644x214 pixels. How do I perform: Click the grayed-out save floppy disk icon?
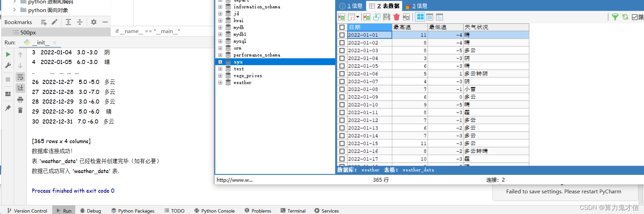387,17
